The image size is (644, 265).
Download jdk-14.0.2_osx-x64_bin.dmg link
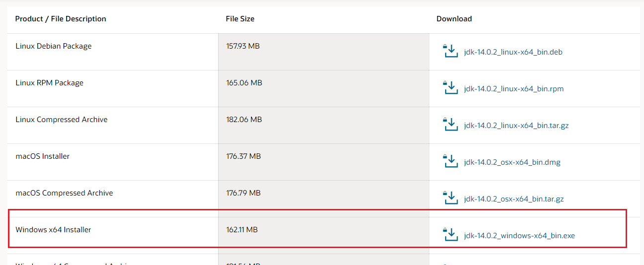coord(512,162)
